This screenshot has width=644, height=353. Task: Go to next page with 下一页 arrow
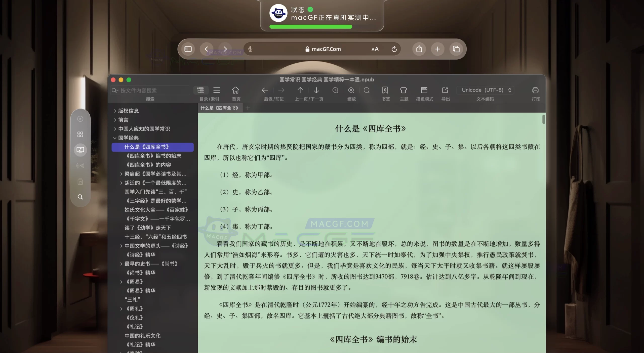pos(316,90)
